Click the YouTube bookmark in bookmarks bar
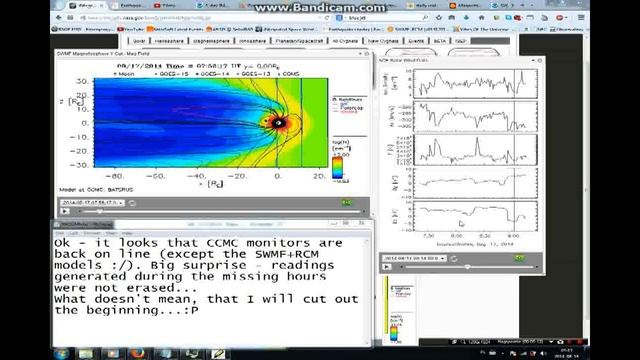Image resolution: width=640 pixels, height=360 pixels. (x=131, y=29)
